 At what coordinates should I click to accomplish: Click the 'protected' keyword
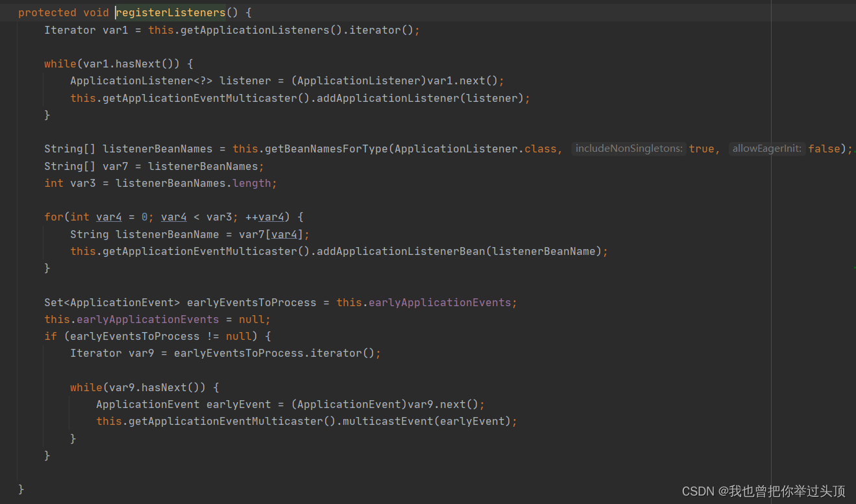pyautogui.click(x=47, y=13)
